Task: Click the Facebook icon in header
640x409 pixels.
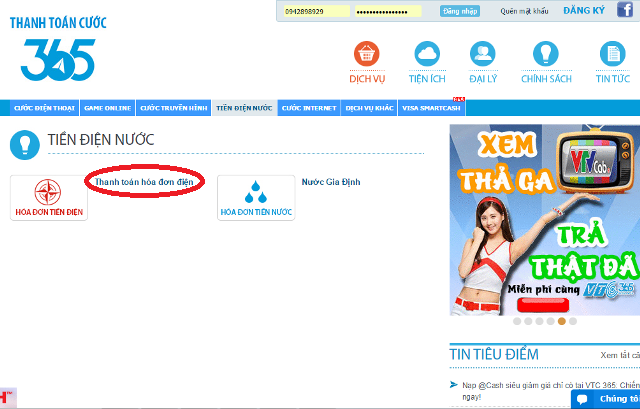Action: [x=624, y=10]
